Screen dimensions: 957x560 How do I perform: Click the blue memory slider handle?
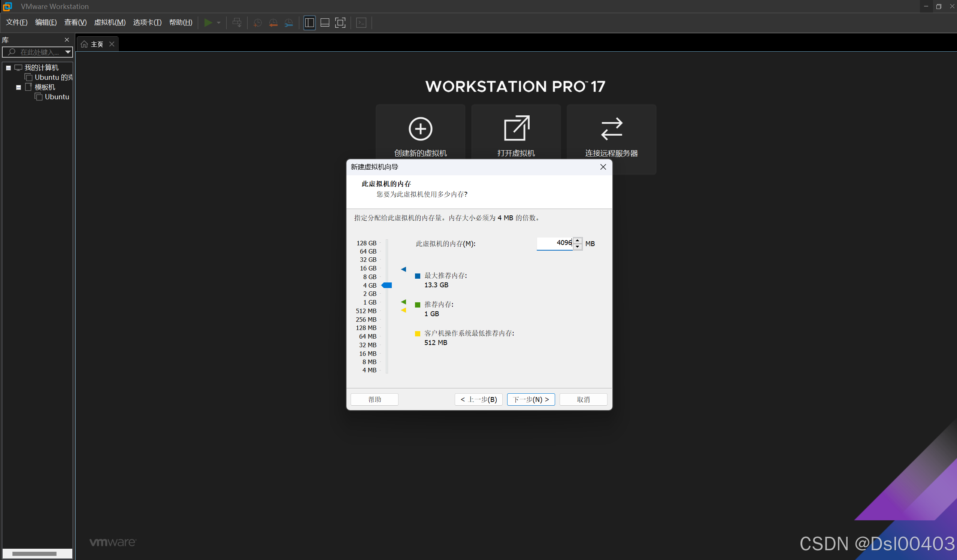[387, 285]
